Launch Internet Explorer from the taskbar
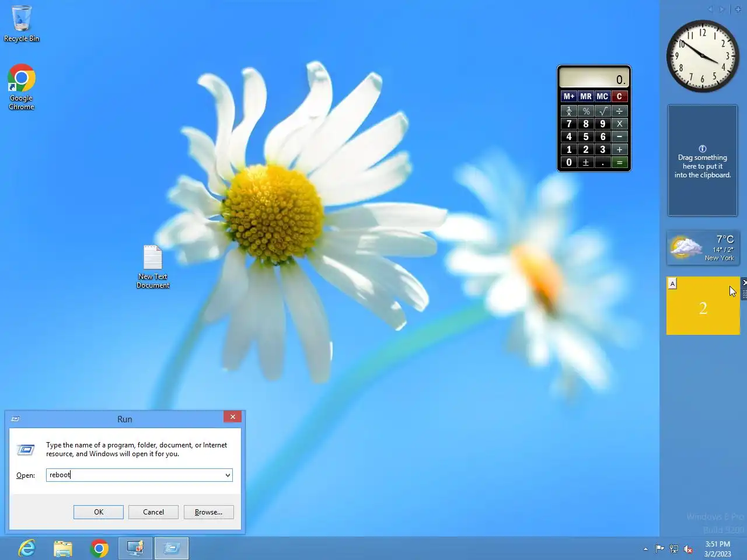This screenshot has height=560, width=747. coord(27,548)
